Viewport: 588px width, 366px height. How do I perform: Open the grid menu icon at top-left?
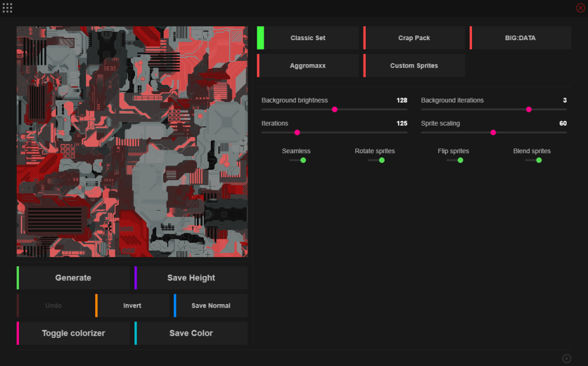click(x=7, y=8)
